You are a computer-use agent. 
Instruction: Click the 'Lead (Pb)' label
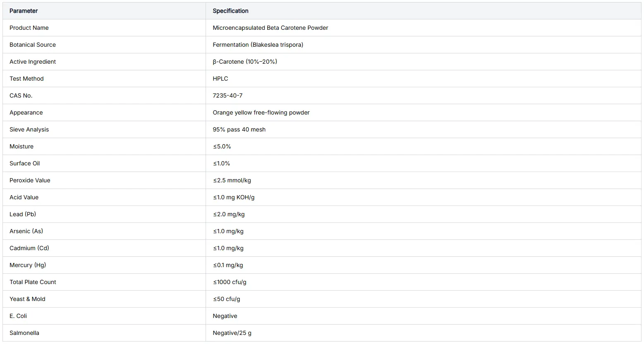click(x=23, y=214)
